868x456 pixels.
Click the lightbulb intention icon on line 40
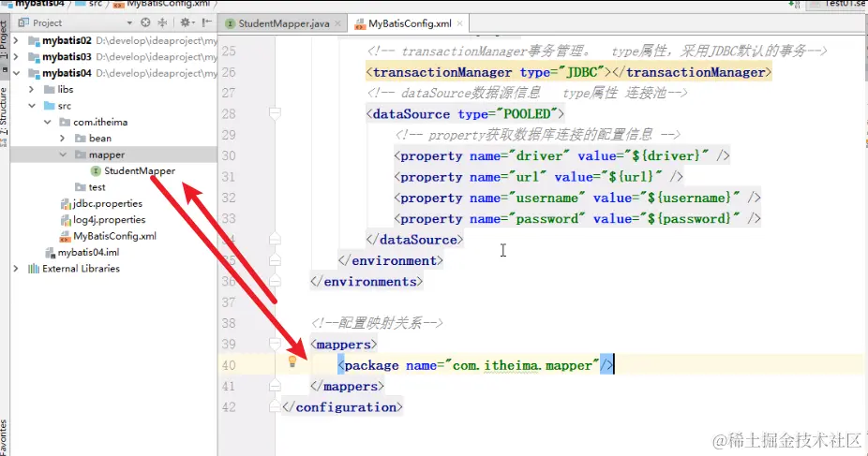coord(292,361)
